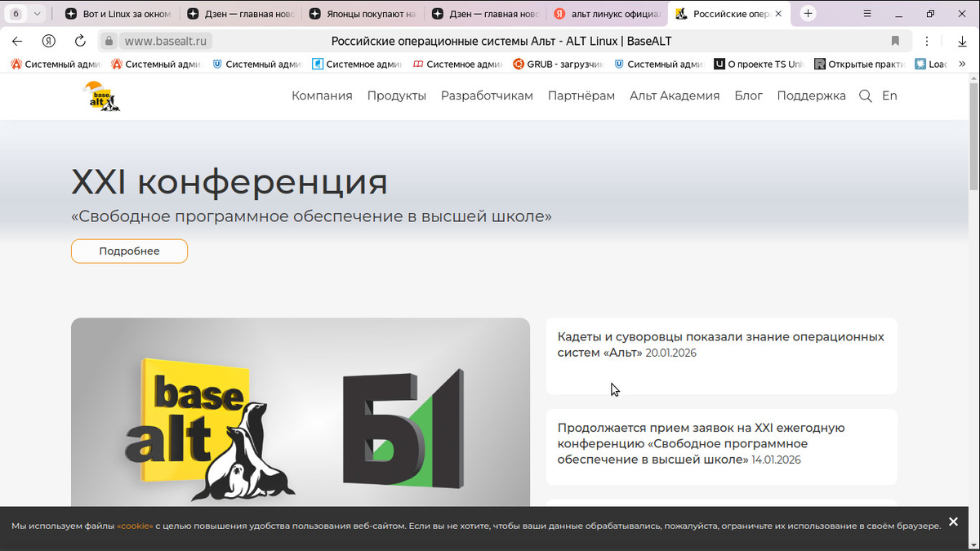Bookmark this page with the bookmark icon
Viewport: 980px width, 551px height.
895,41
